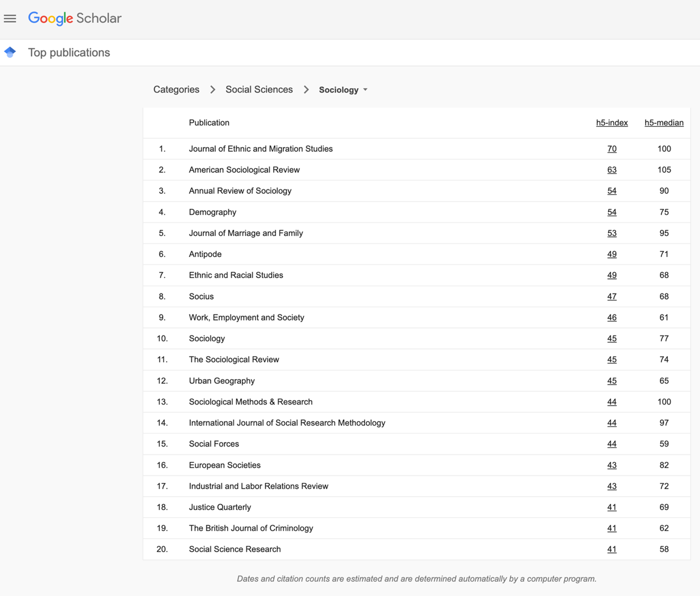Click the Google Scholar logo

pyautogui.click(x=74, y=19)
